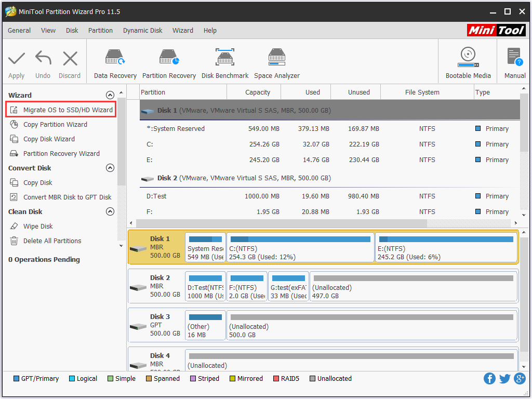Select the Disk 1 header row in list

[x=329, y=110]
